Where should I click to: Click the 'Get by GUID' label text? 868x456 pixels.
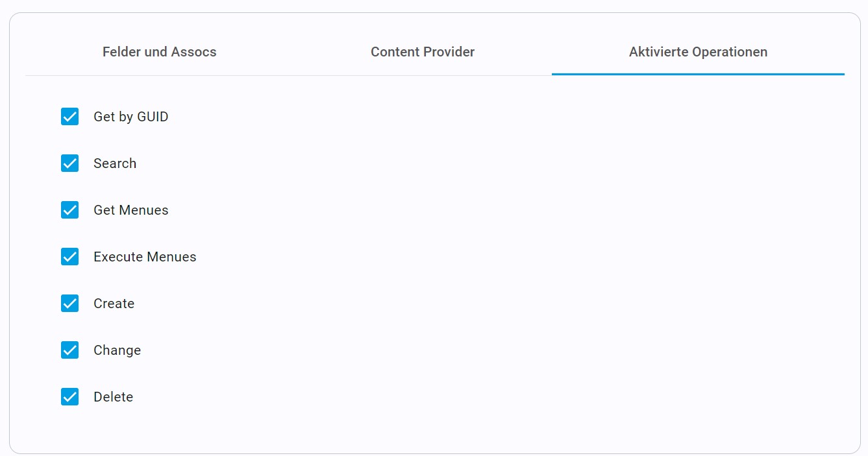[131, 117]
